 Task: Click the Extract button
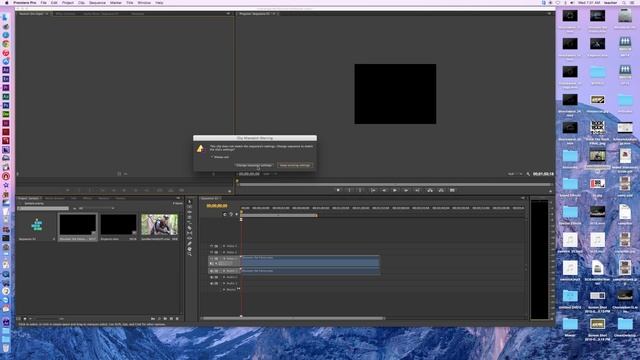tap(441, 190)
